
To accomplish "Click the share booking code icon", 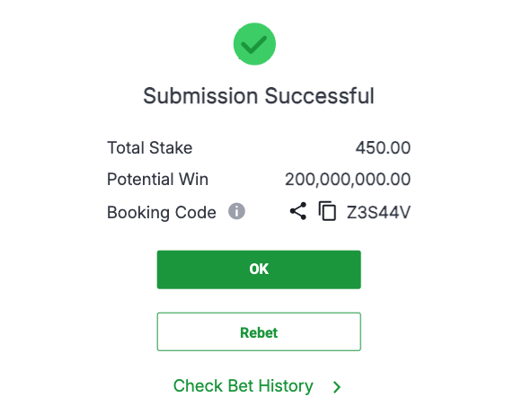I will pos(298,211).
